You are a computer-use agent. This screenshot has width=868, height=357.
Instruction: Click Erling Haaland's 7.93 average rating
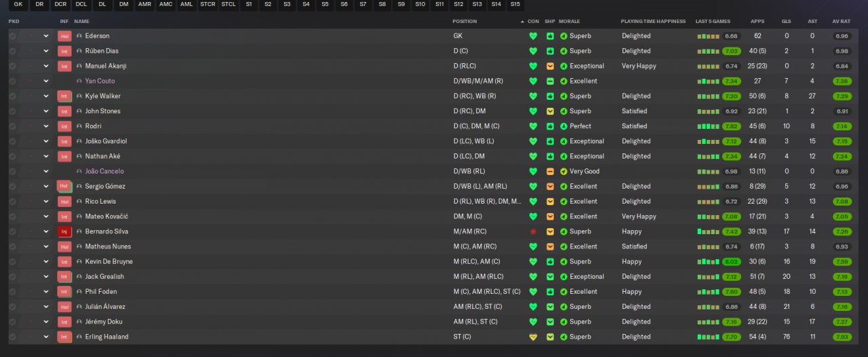click(842, 337)
